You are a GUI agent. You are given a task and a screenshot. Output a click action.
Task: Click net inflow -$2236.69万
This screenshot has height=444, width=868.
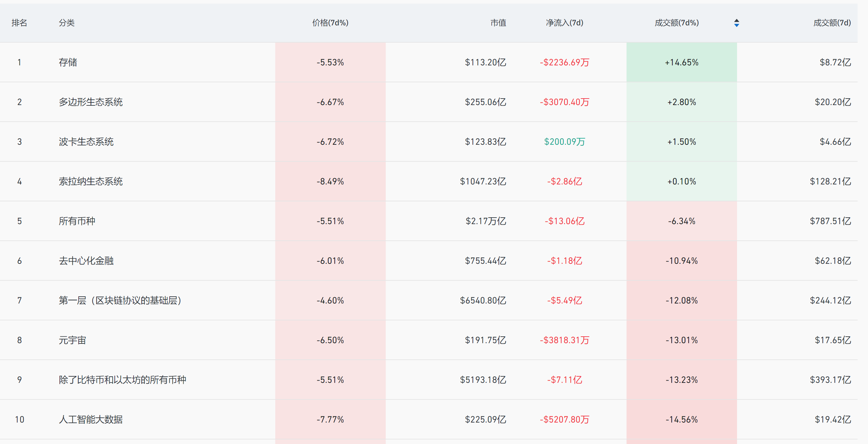(x=565, y=62)
